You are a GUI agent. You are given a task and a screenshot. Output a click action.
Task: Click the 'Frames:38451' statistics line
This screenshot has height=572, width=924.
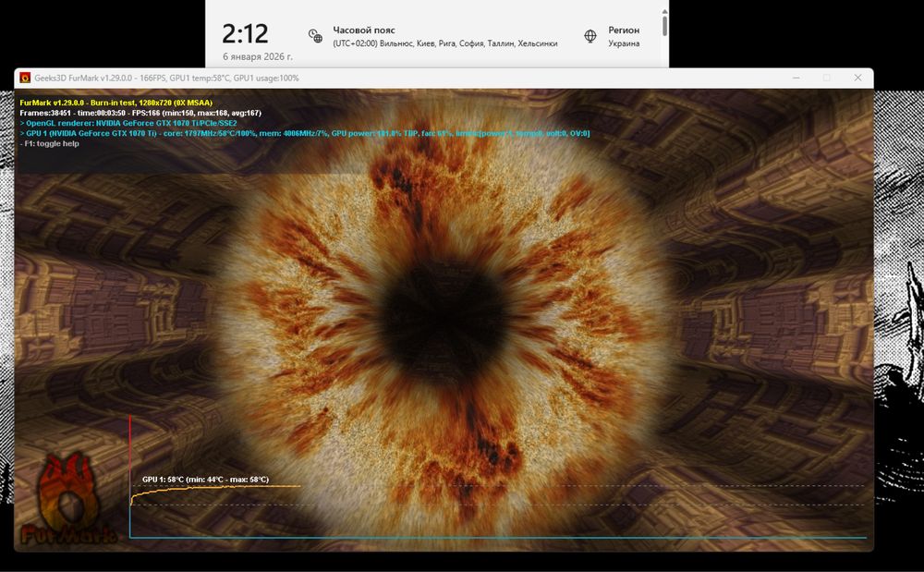tap(140, 113)
